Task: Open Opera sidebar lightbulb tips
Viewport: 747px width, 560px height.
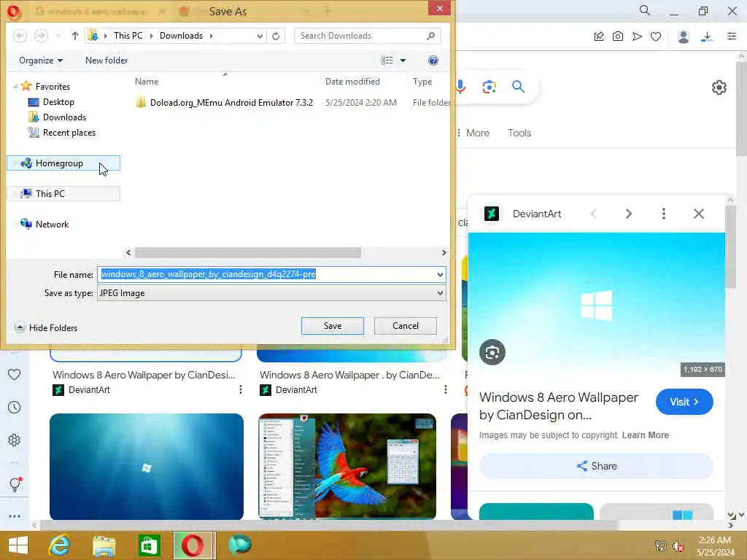Action: click(x=15, y=484)
